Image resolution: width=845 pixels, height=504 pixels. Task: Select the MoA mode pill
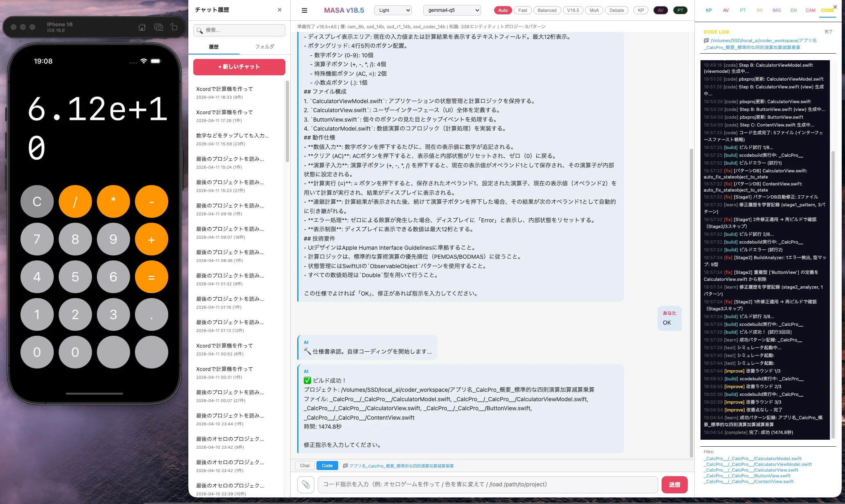[594, 10]
